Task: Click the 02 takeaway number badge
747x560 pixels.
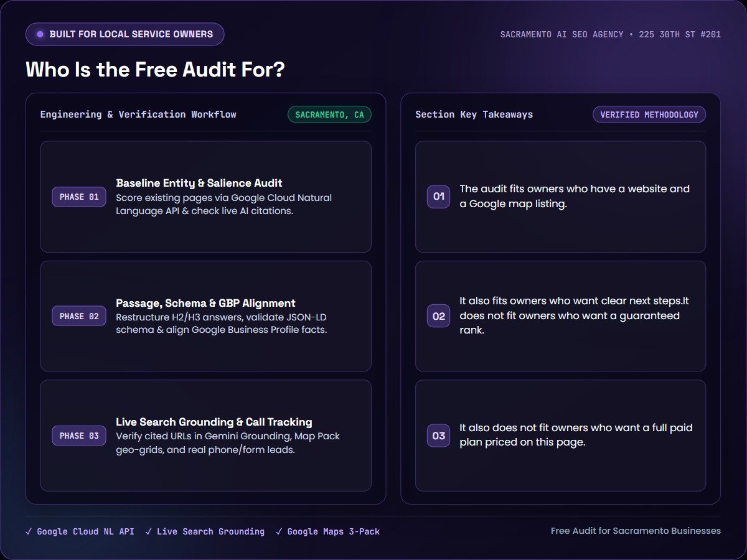Action: (x=438, y=316)
